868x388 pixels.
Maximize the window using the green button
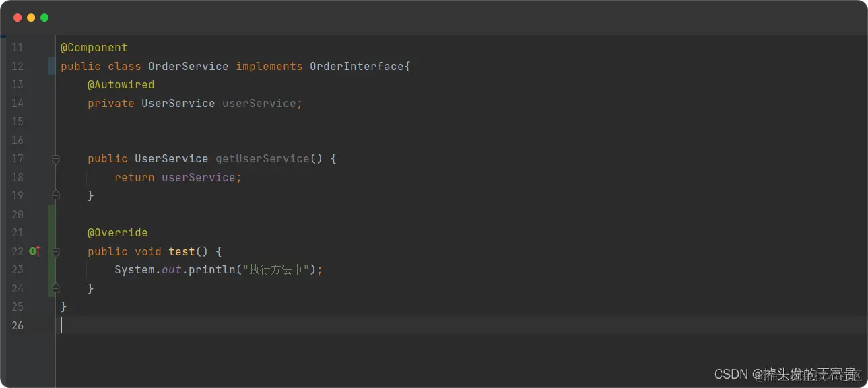click(44, 18)
